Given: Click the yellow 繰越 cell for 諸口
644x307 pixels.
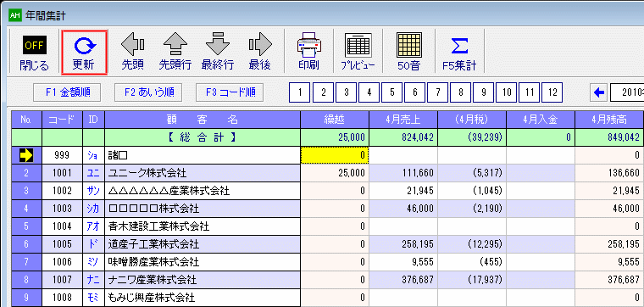Looking at the screenshot, I should (x=335, y=155).
